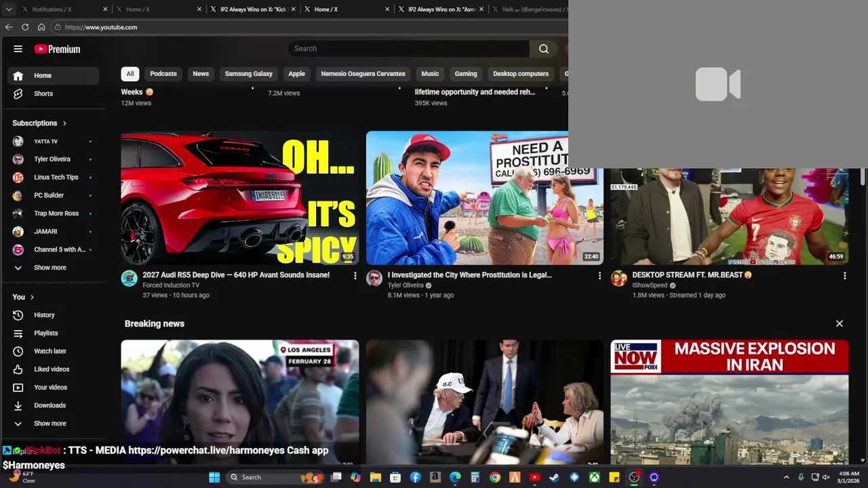Click the magnifier search button

(544, 49)
